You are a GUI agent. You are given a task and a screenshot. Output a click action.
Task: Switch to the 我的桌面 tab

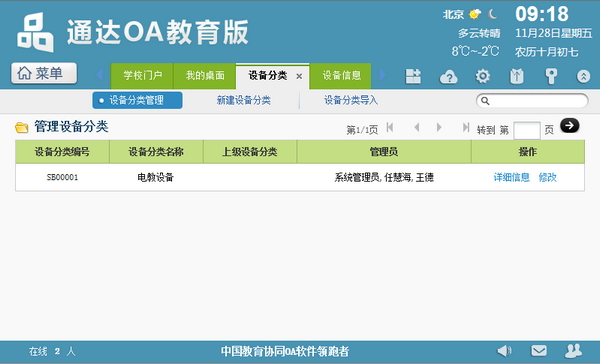(205, 76)
